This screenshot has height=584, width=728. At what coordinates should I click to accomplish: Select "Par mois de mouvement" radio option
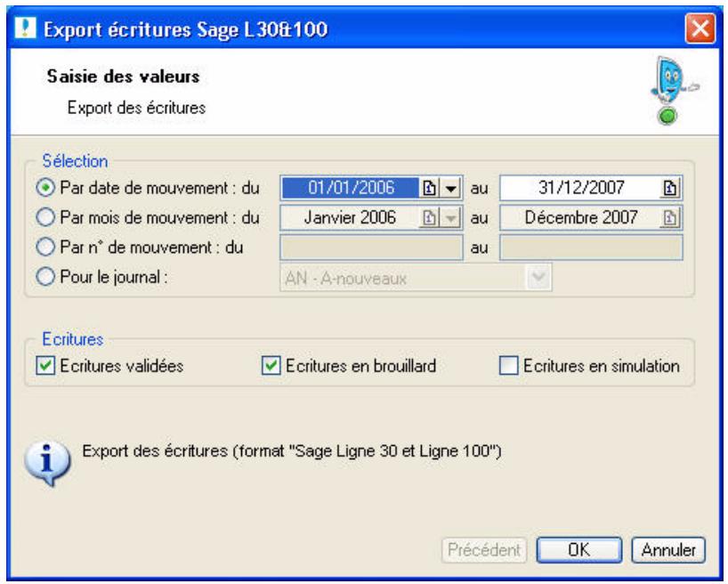(45, 217)
